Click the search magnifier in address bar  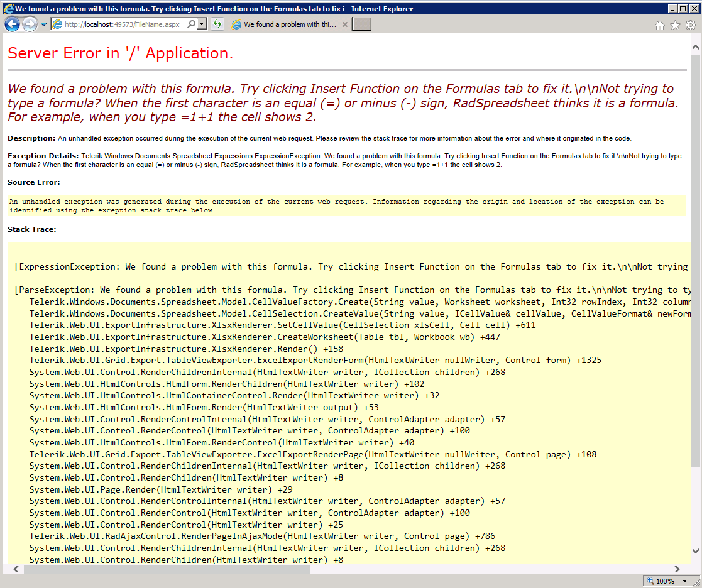tap(192, 24)
